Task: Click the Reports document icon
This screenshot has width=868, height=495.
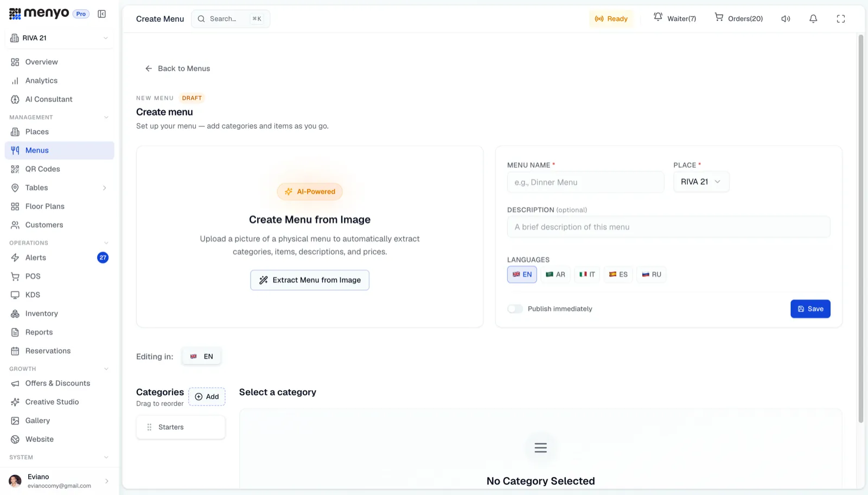Action: tap(15, 332)
